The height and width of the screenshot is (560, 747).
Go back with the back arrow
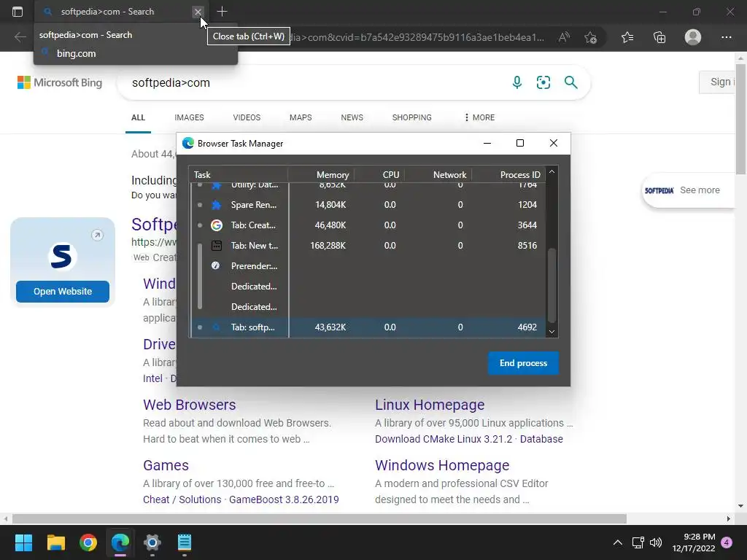tap(20, 37)
